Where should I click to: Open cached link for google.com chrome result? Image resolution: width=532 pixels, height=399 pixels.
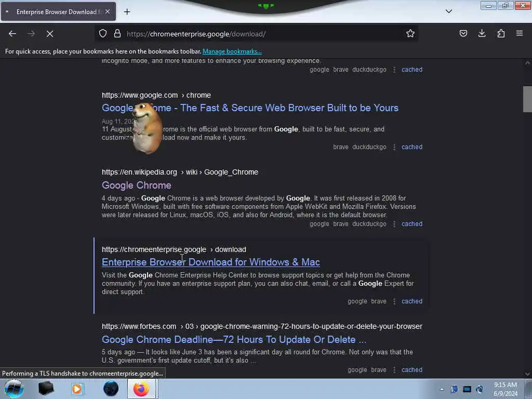pyautogui.click(x=412, y=147)
